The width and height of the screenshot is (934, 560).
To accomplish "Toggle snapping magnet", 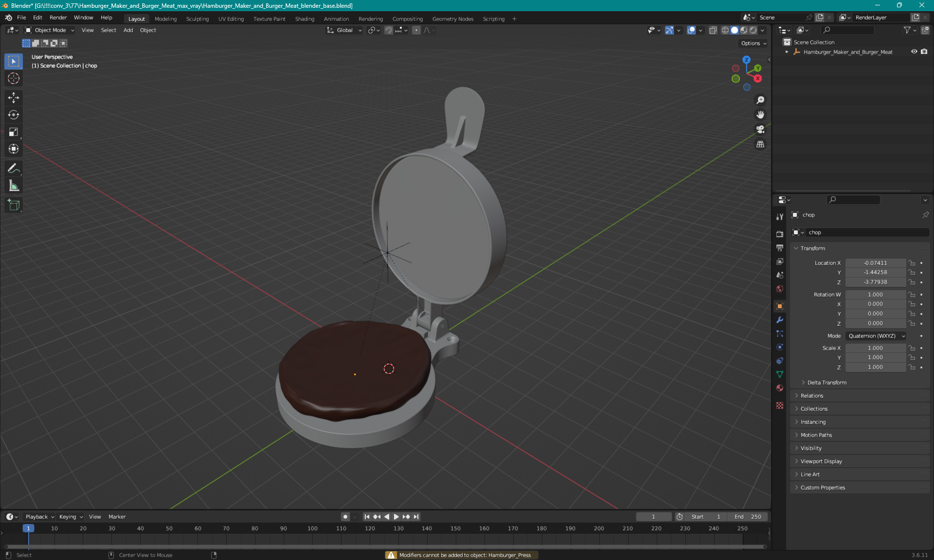I will [x=388, y=30].
